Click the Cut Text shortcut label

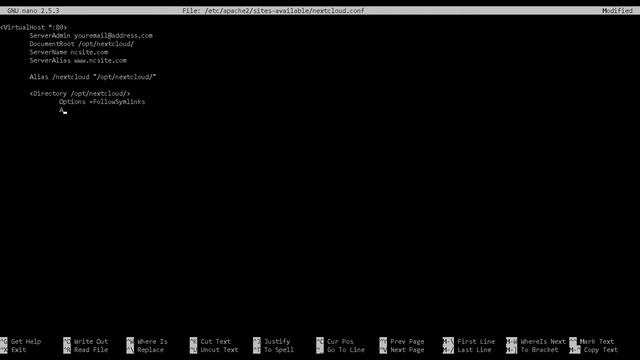[216, 341]
